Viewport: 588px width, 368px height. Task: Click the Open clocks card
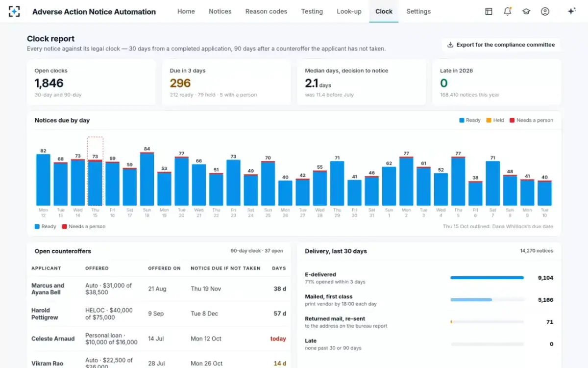point(91,82)
